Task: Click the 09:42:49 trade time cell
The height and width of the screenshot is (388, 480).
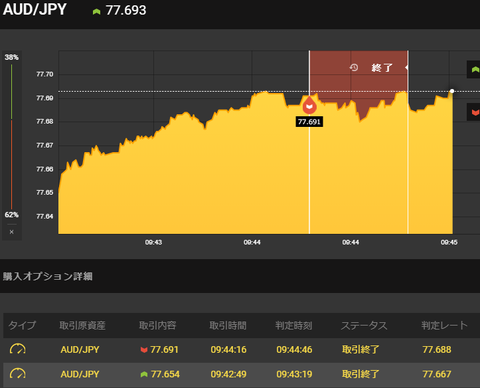Action: (x=228, y=374)
